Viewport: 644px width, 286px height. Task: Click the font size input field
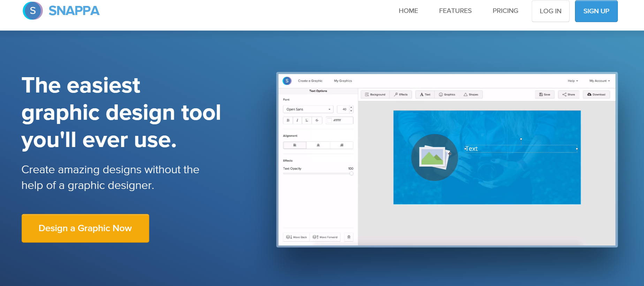344,109
